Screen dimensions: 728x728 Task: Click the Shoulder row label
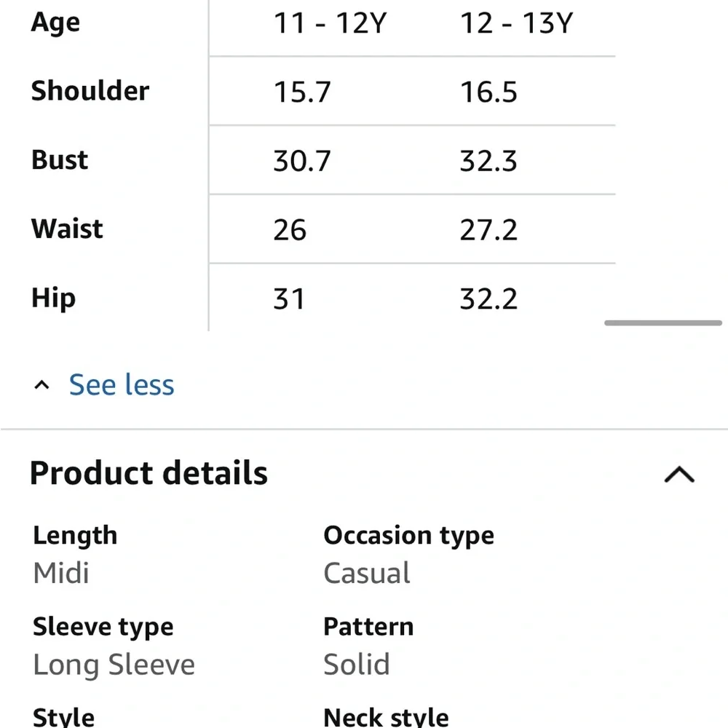point(90,91)
